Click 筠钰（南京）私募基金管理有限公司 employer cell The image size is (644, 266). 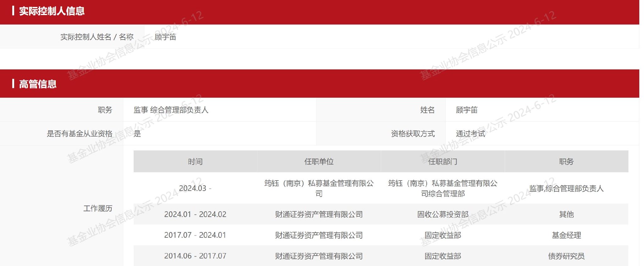click(319, 188)
